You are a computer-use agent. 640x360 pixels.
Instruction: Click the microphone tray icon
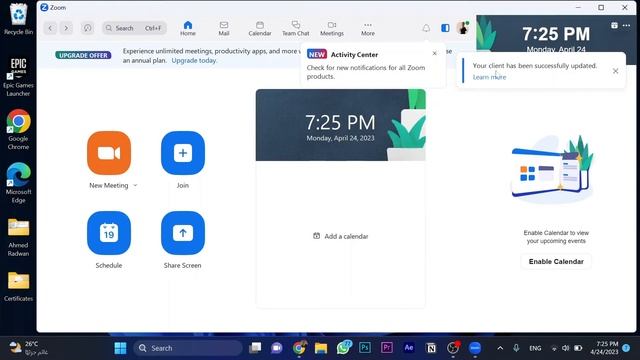516,348
